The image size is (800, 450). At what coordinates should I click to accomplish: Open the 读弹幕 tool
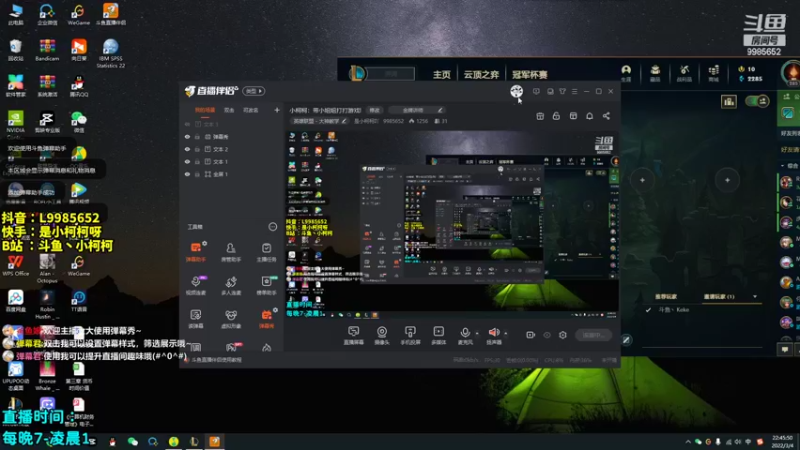[x=195, y=318]
